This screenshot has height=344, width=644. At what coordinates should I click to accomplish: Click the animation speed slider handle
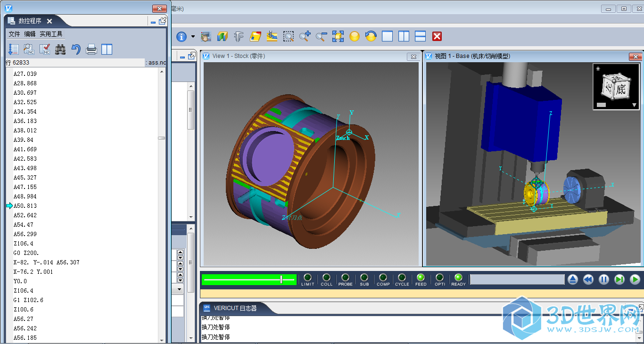(281, 279)
